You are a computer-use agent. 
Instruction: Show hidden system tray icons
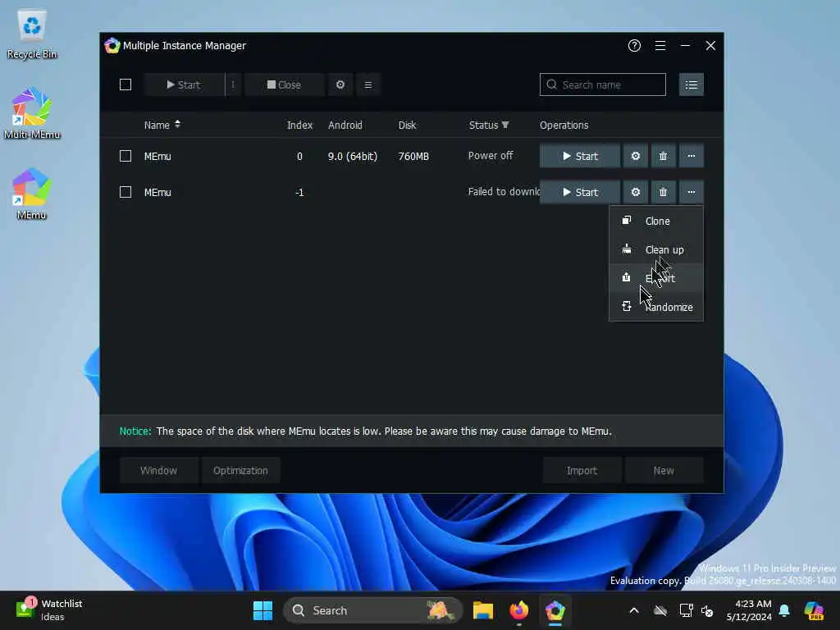click(x=634, y=610)
